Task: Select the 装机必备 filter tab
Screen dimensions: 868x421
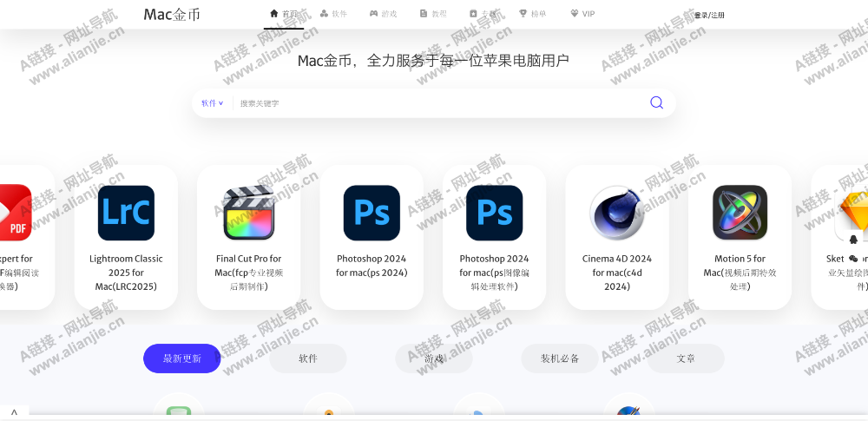Action: (560, 359)
